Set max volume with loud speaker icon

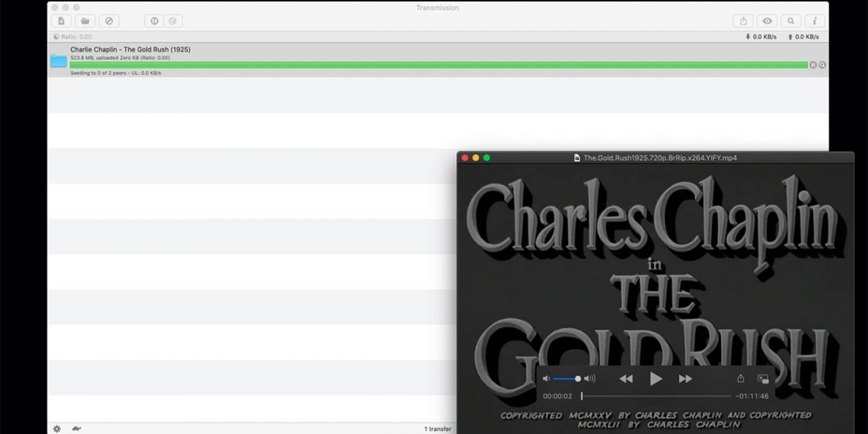pyautogui.click(x=589, y=378)
